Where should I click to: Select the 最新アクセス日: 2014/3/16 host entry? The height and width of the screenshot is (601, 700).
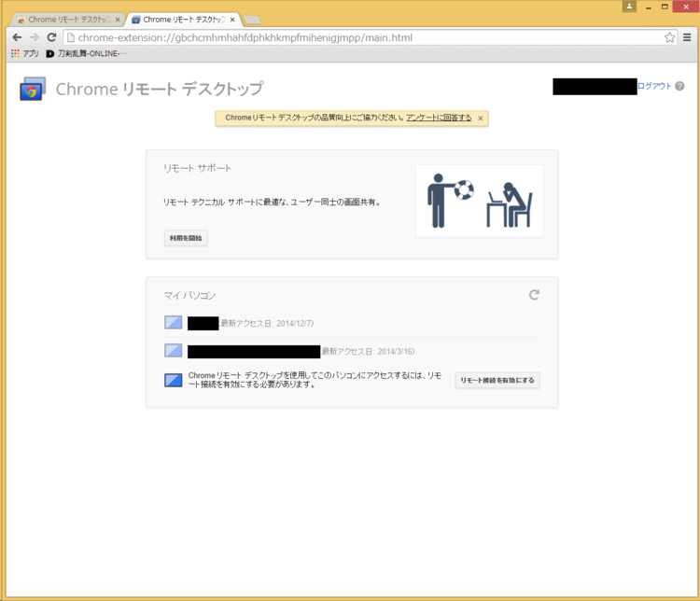[352, 352]
